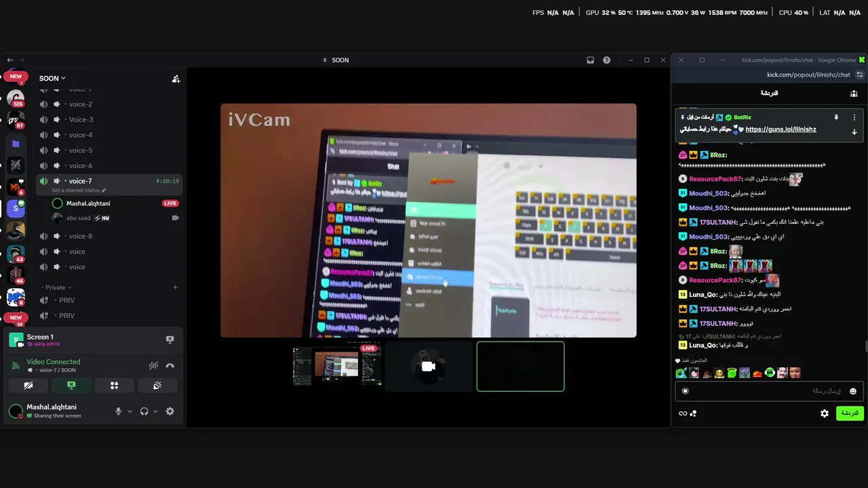Select the camera participant tile
Screen dimensions: 868x488
point(429,367)
